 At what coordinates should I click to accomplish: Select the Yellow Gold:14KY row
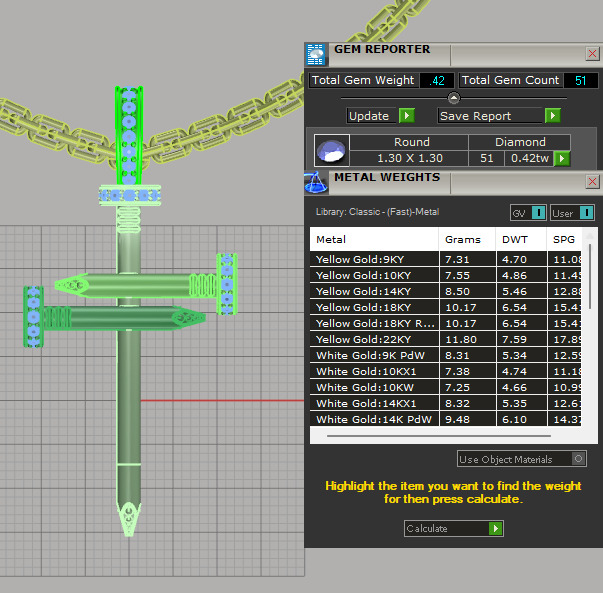click(x=445, y=292)
